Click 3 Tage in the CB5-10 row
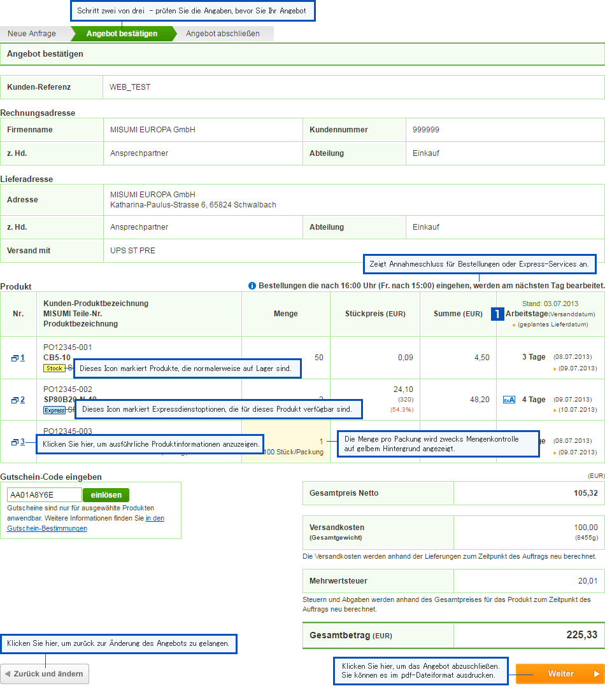This screenshot has width=605, height=700. pos(534,357)
